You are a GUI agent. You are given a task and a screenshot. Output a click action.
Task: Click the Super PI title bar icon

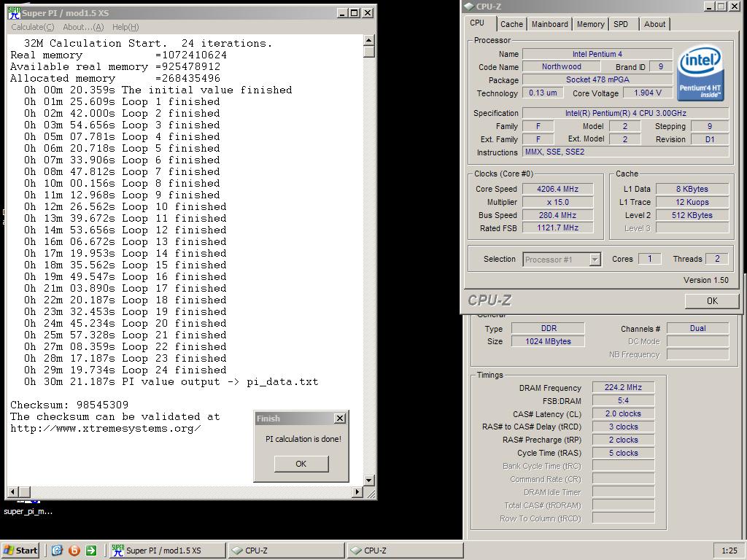(x=14, y=13)
